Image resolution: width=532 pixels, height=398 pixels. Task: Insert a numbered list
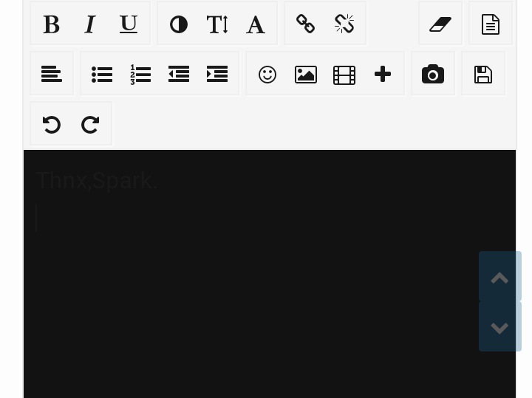coord(140,75)
